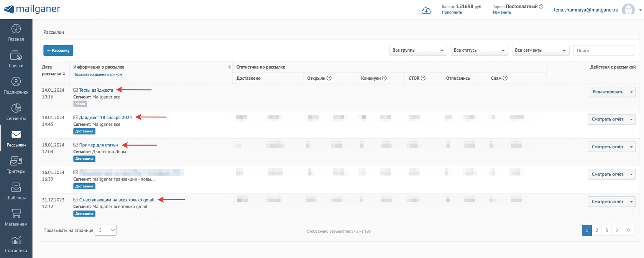Open Тесты дайджеста mailing link
644x258 pixels.
point(96,90)
